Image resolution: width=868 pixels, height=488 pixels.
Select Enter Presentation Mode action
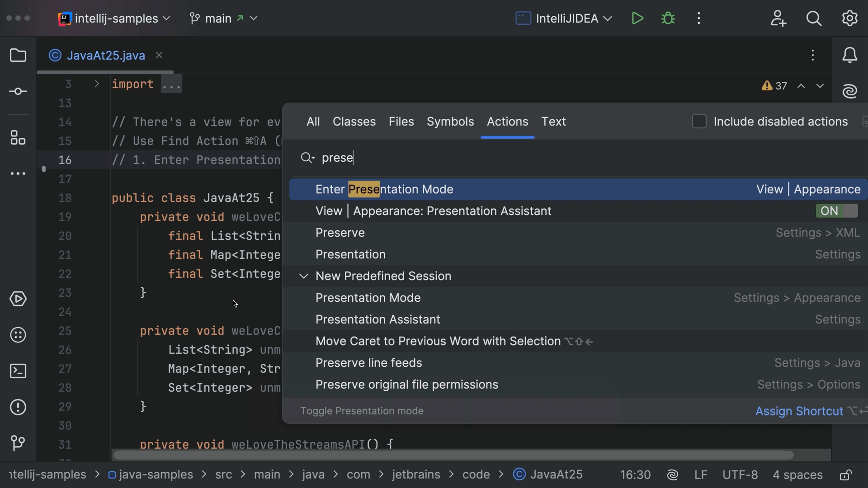click(x=384, y=189)
